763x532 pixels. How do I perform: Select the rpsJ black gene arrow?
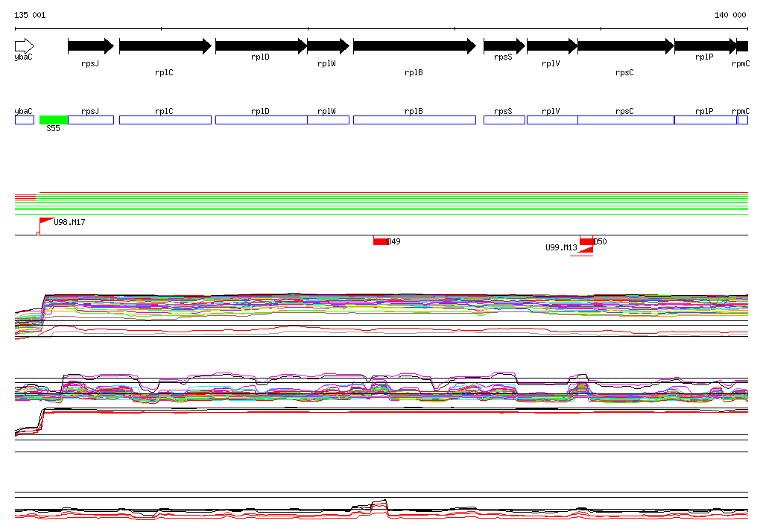click(91, 46)
